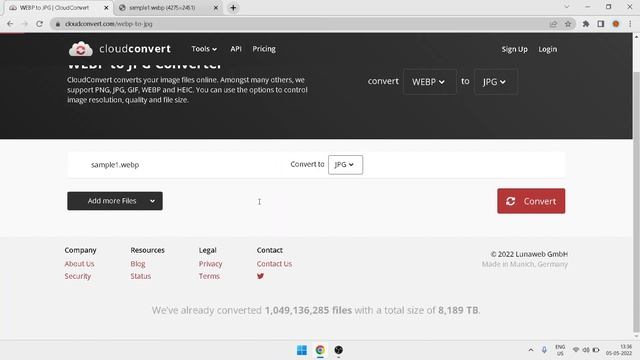Open a new browser tab

(x=233, y=8)
